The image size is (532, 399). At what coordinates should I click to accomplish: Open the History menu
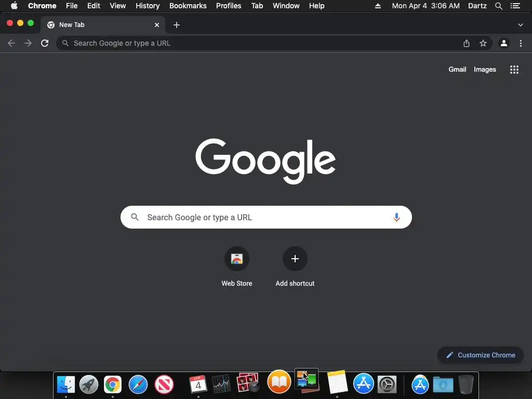point(148,6)
